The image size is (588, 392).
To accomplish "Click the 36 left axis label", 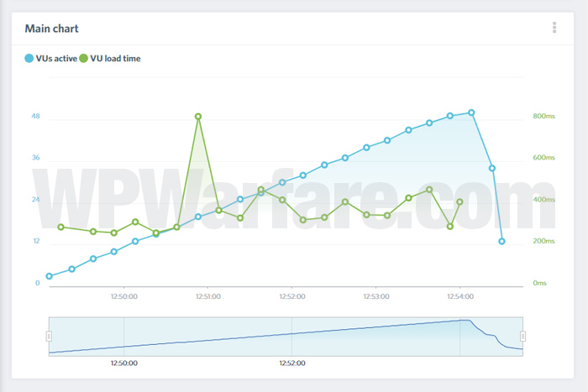I will [x=35, y=158].
